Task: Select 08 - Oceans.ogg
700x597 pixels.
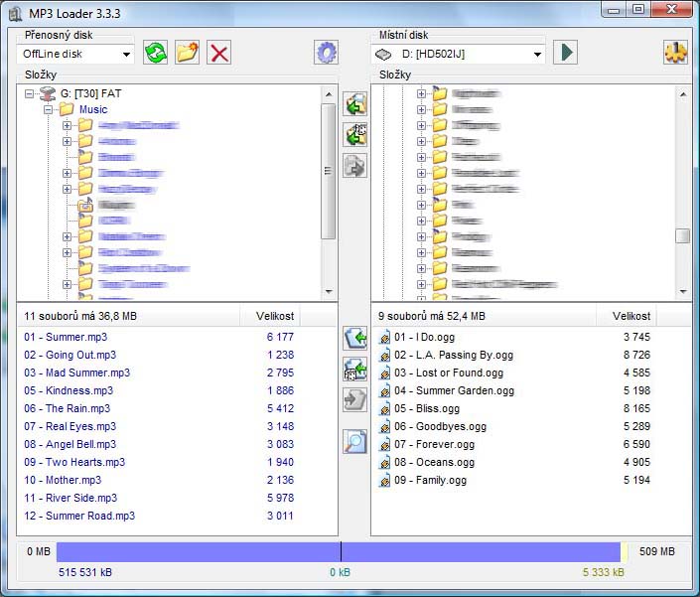Action: pyautogui.click(x=434, y=462)
